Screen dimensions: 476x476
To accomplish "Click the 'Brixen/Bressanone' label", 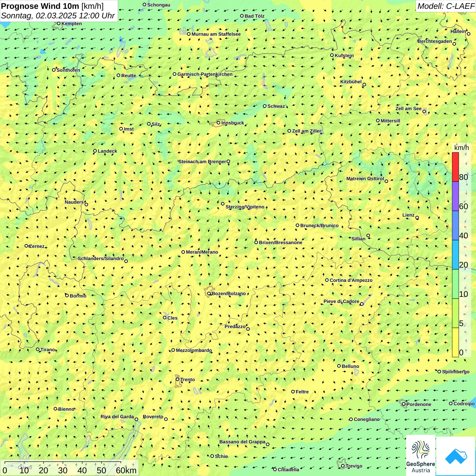I will point(280,242).
